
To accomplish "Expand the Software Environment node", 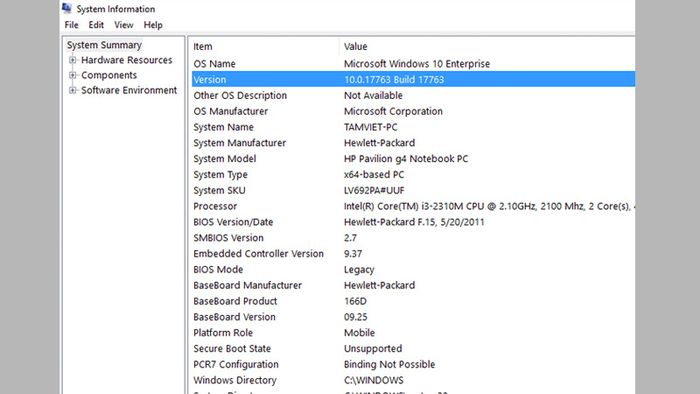I will (72, 90).
